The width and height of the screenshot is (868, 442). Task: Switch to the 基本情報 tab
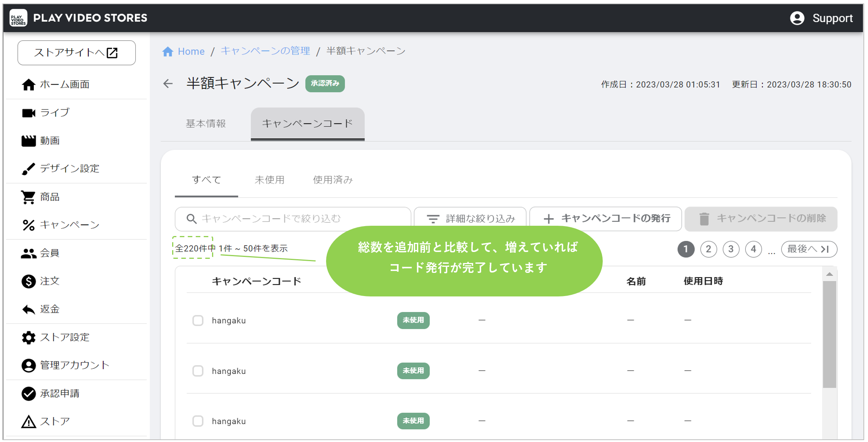click(206, 124)
